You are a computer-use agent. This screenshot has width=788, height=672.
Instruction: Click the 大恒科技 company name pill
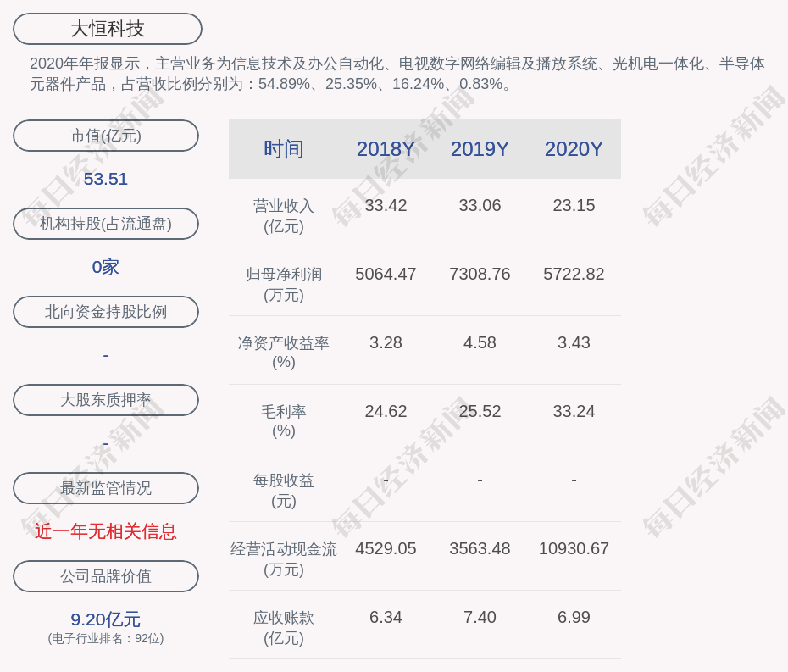(x=108, y=29)
